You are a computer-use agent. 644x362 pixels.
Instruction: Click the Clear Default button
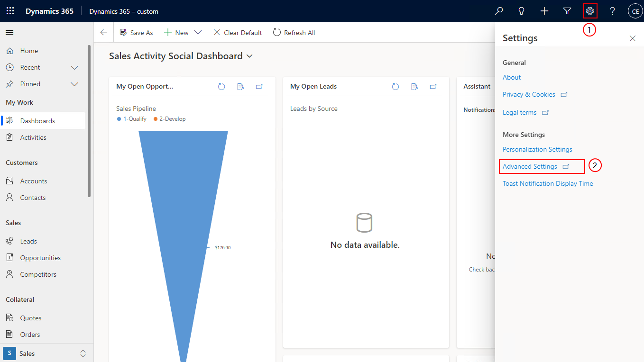(x=237, y=32)
